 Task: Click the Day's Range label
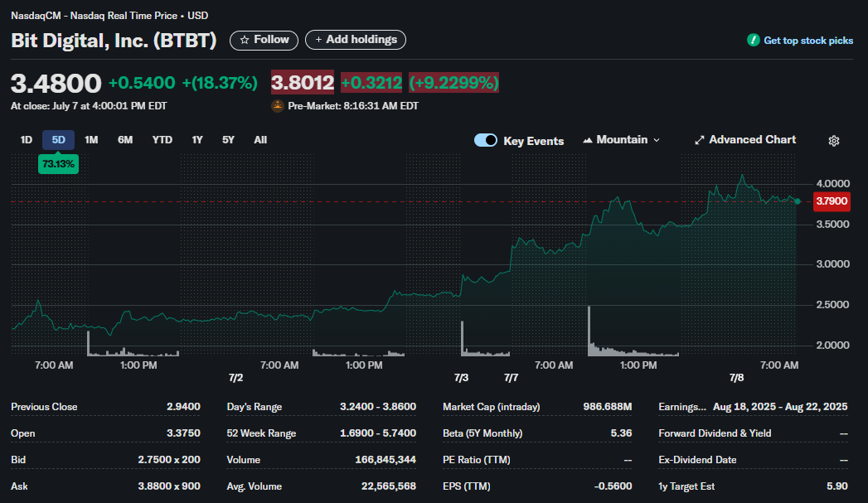254,407
